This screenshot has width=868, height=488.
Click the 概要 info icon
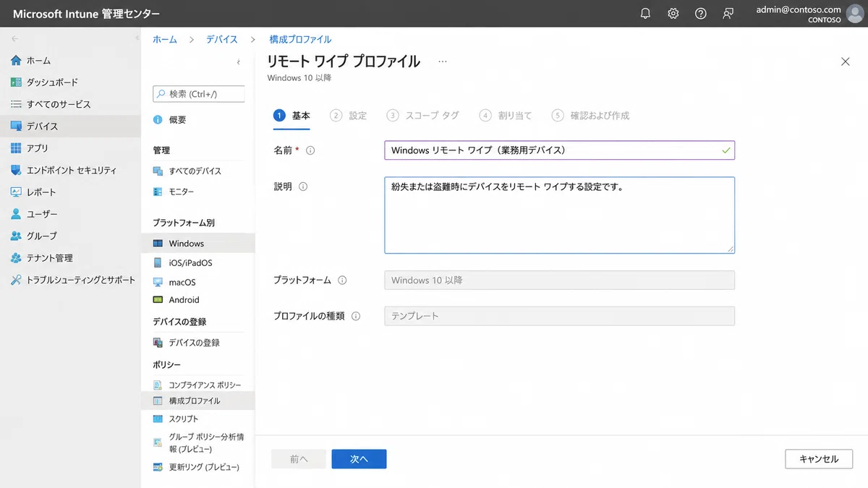pos(158,120)
